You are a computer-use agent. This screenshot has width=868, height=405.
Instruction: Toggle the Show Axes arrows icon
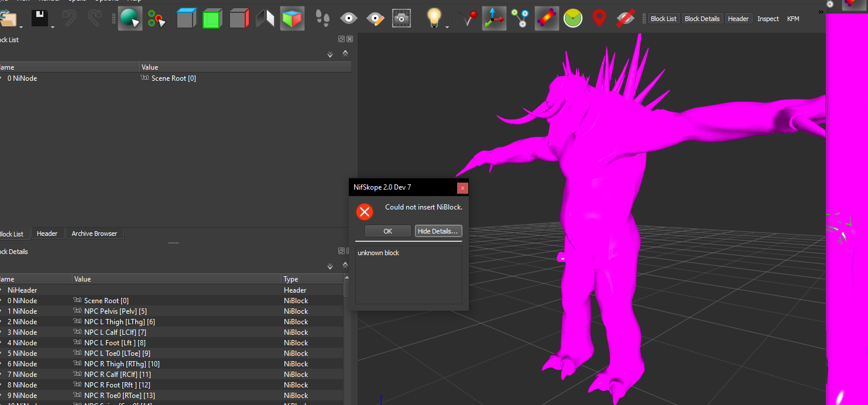(494, 19)
